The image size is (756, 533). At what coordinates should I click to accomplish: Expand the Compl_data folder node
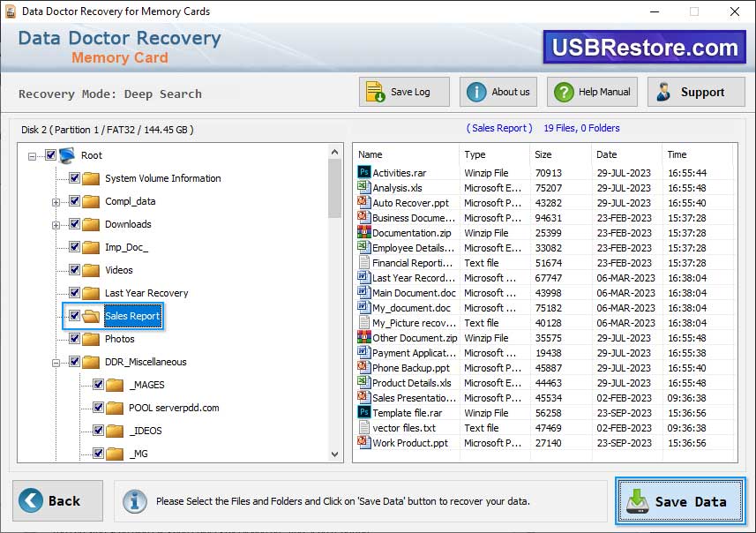(56, 202)
